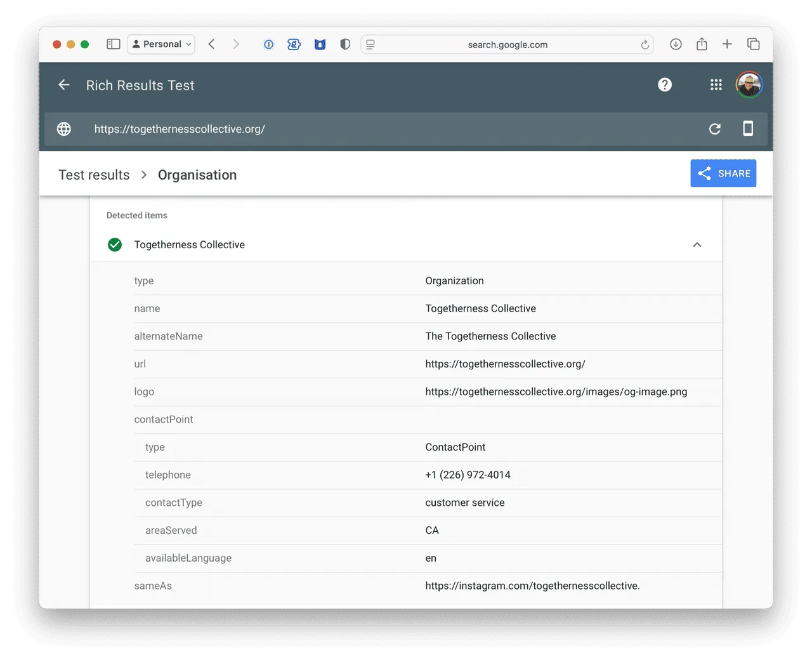This screenshot has height=660, width=812.
Task: Click the Togetherness Collective detected item title
Action: coord(190,245)
